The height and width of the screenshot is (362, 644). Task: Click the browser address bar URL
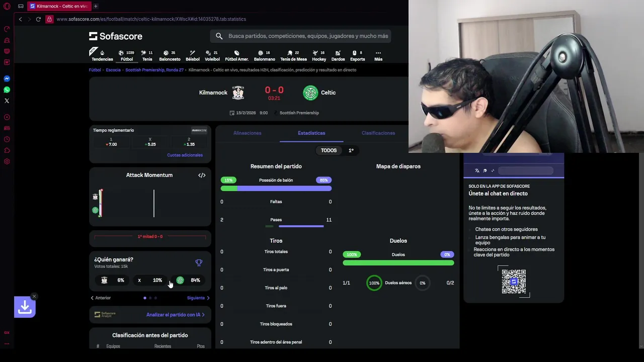click(151, 19)
